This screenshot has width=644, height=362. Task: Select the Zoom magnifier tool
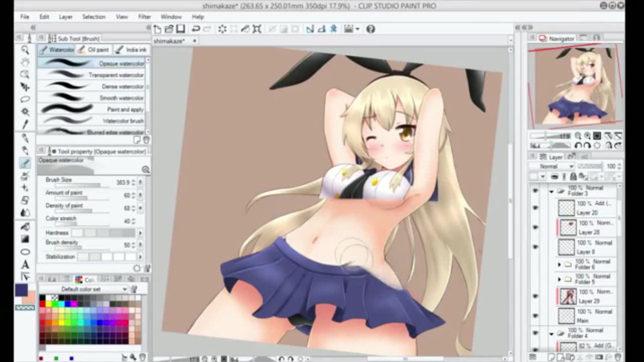(25, 50)
